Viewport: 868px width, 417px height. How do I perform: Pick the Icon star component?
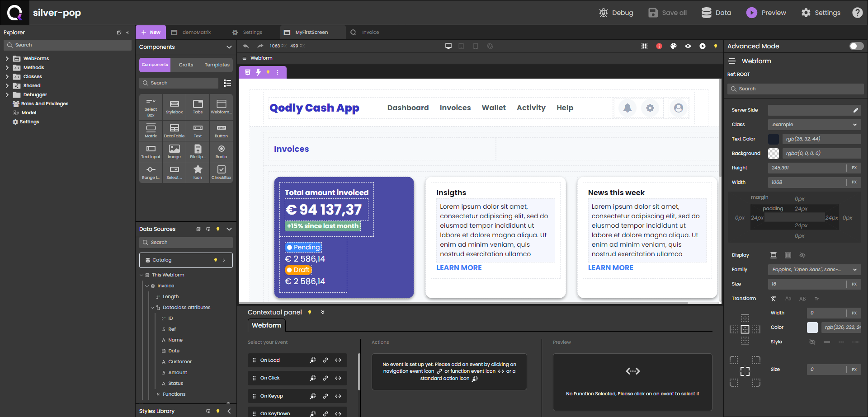click(x=198, y=172)
